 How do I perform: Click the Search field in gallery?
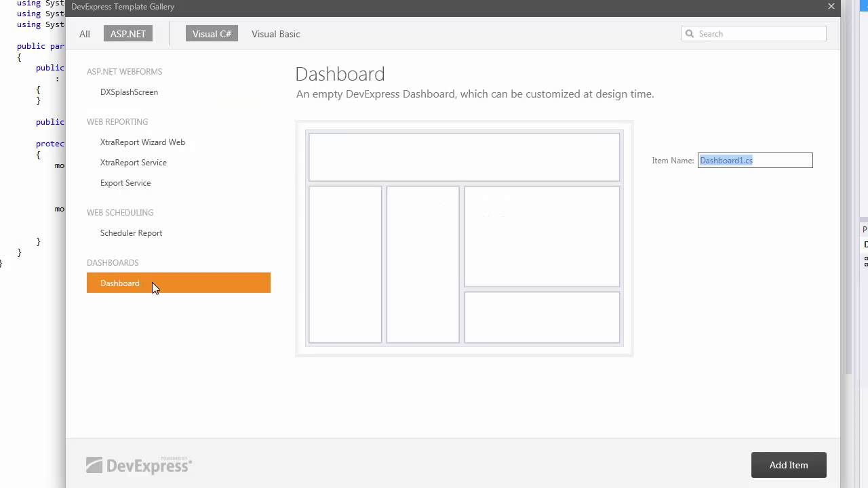click(x=754, y=34)
